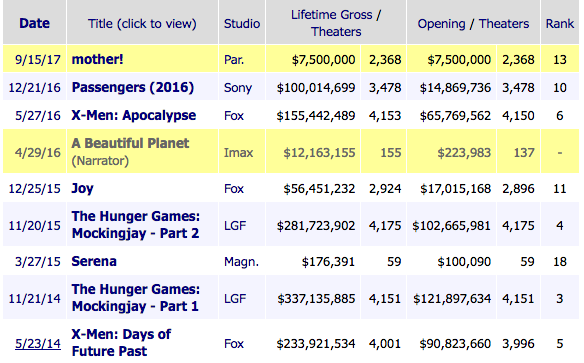Open the Serena movie title link
Viewport: 584px width, 363px height.
pos(94,261)
